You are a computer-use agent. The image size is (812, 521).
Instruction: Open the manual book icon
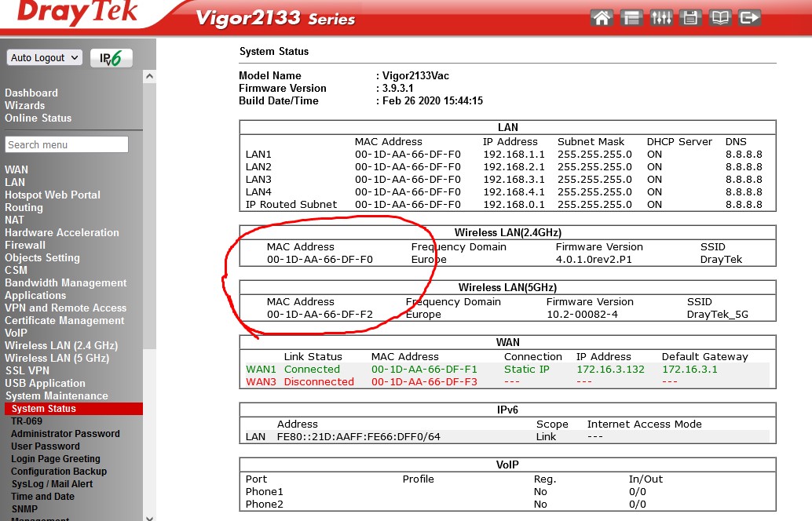click(x=720, y=17)
